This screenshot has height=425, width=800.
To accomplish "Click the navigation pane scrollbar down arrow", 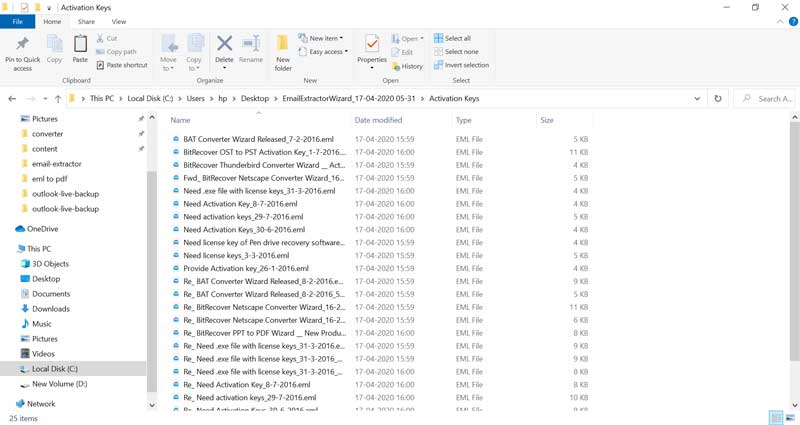I will [x=152, y=405].
